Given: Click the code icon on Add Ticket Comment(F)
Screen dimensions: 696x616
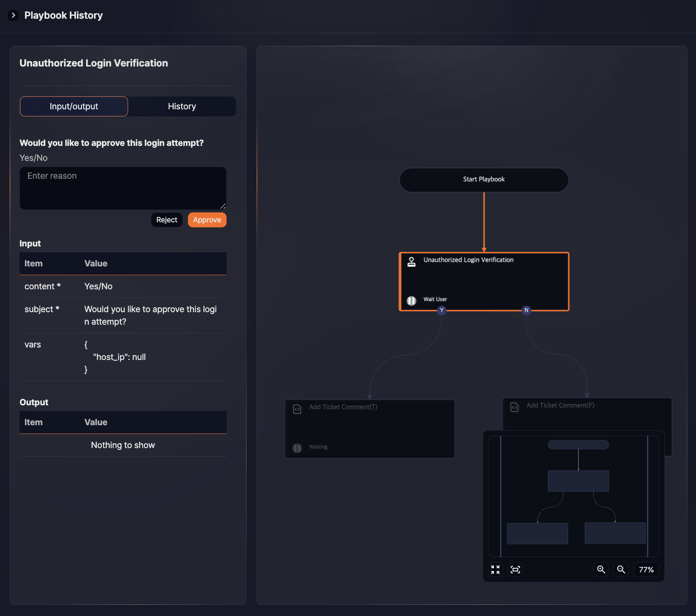Looking at the screenshot, I should point(515,407).
